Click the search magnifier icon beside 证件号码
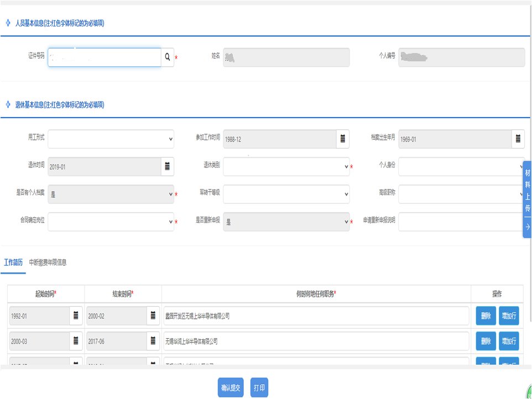 pos(168,57)
